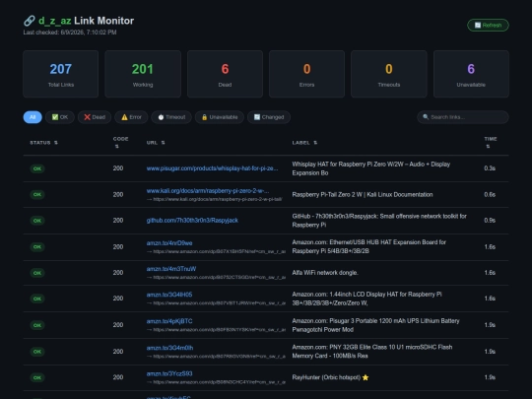Open the www.kali.org raspberry-pi-zero-2-w link
Screen dimensions: 532x399
pyautogui.click(x=208, y=191)
